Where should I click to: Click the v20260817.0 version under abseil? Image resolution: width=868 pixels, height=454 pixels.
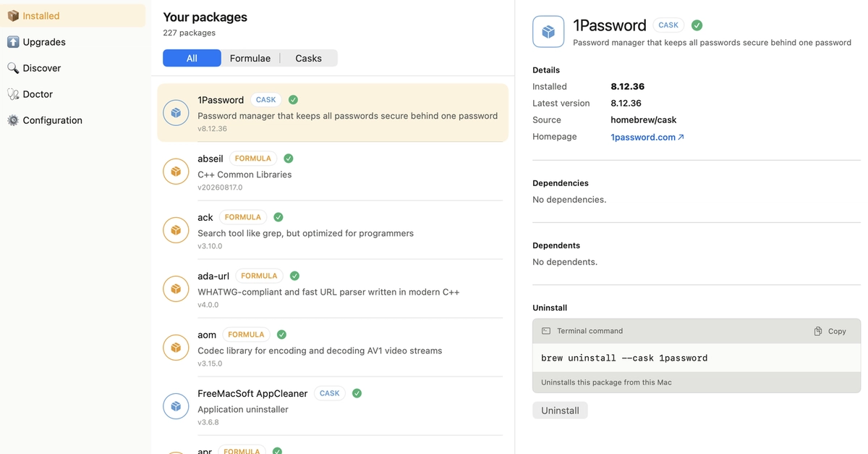click(220, 188)
